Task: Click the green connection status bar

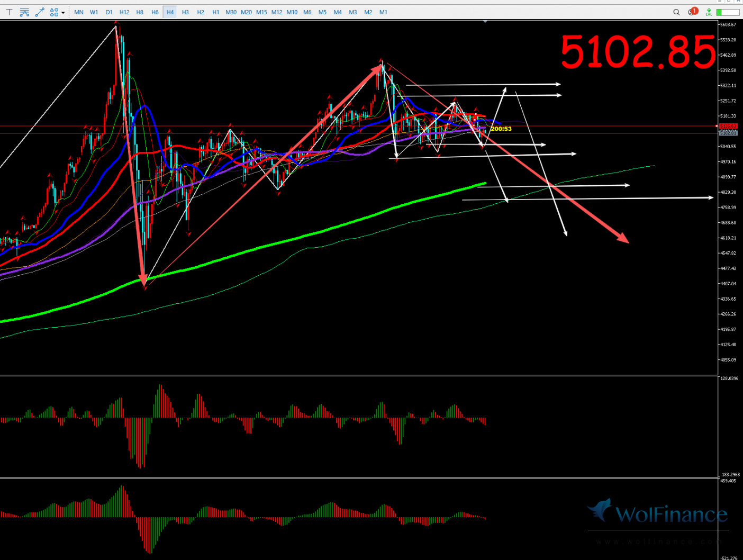Action: coord(728,12)
